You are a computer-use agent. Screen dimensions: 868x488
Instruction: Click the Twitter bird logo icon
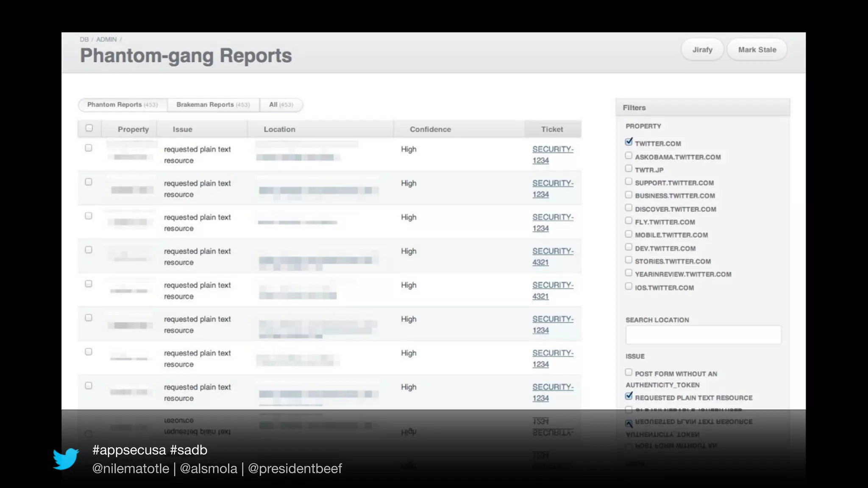66,459
